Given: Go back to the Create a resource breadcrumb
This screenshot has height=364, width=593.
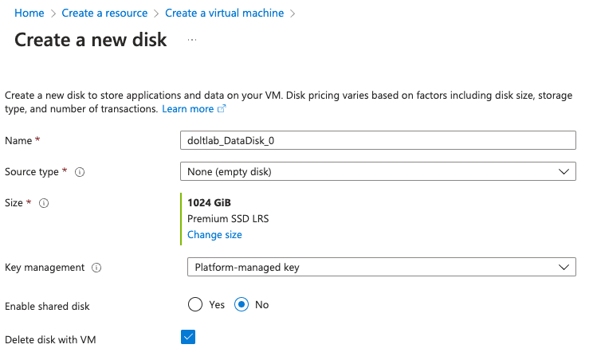Looking at the screenshot, I should tap(104, 13).
